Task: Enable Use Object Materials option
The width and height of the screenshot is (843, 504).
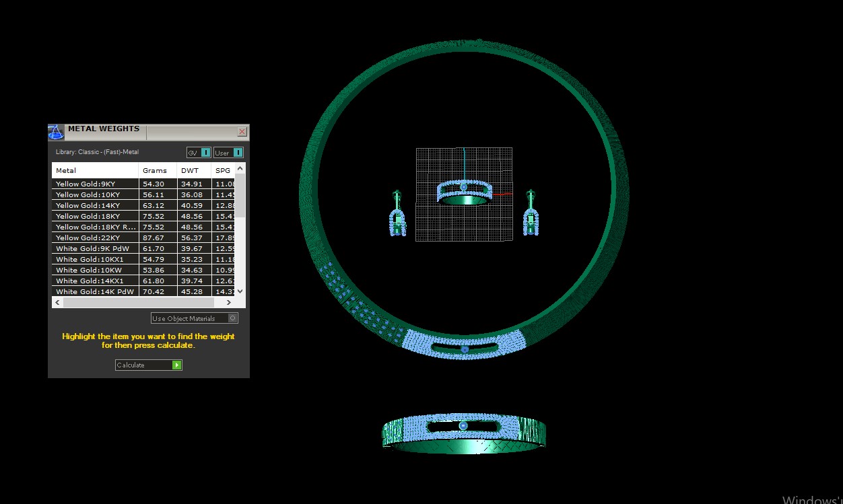Action: 195,318
